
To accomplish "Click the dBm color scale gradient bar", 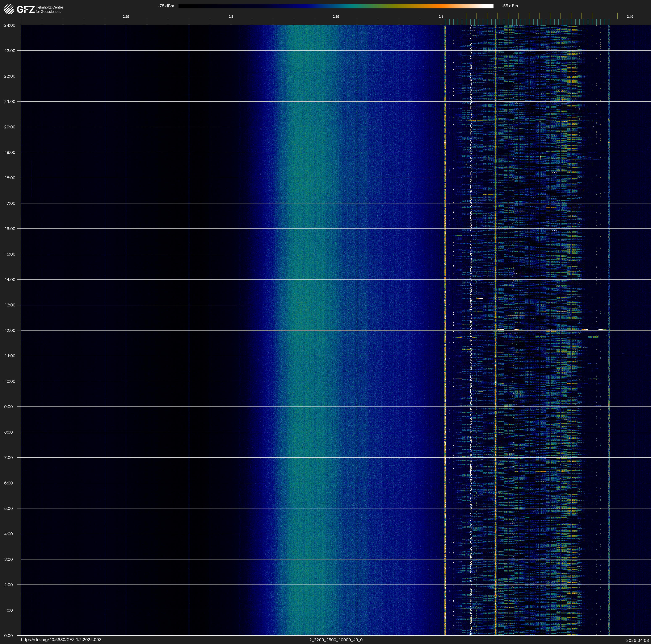I will click(336, 6).
